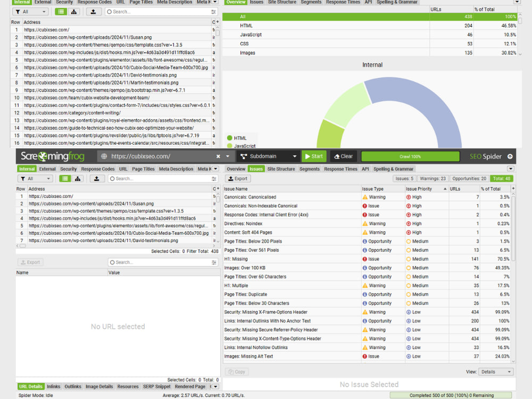Expand more tabs arrow after Spelling & Grammar in top window
532x399 pixels.
point(517,2)
